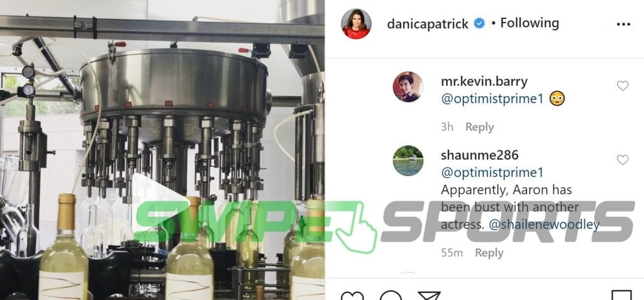Open danicapatrick's profile picture
Image resolution: width=644 pixels, height=300 pixels.
pyautogui.click(x=356, y=24)
